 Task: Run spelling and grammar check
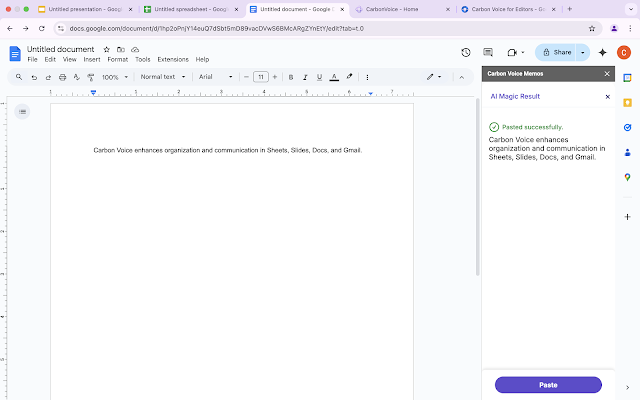coord(76,77)
